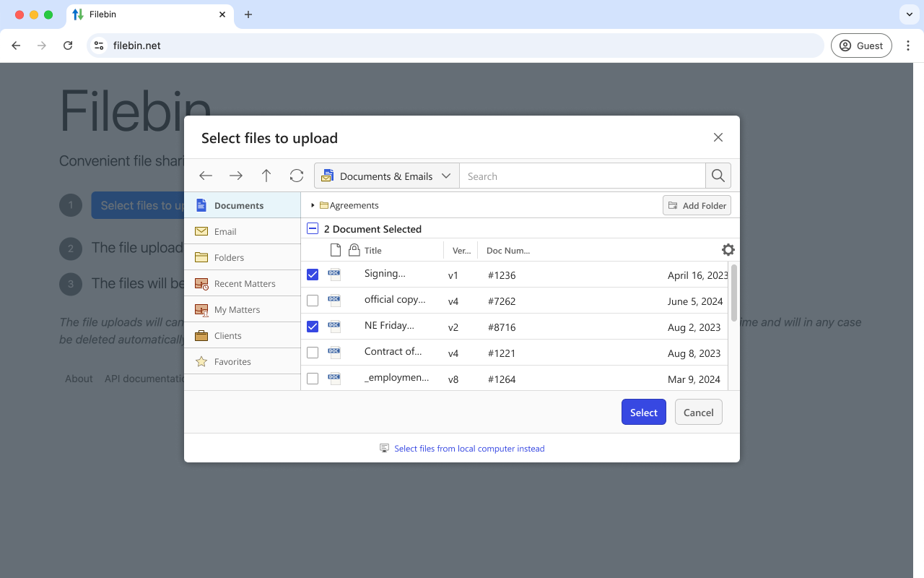The height and width of the screenshot is (578, 924).
Task: Refresh the document list
Action: (297, 176)
